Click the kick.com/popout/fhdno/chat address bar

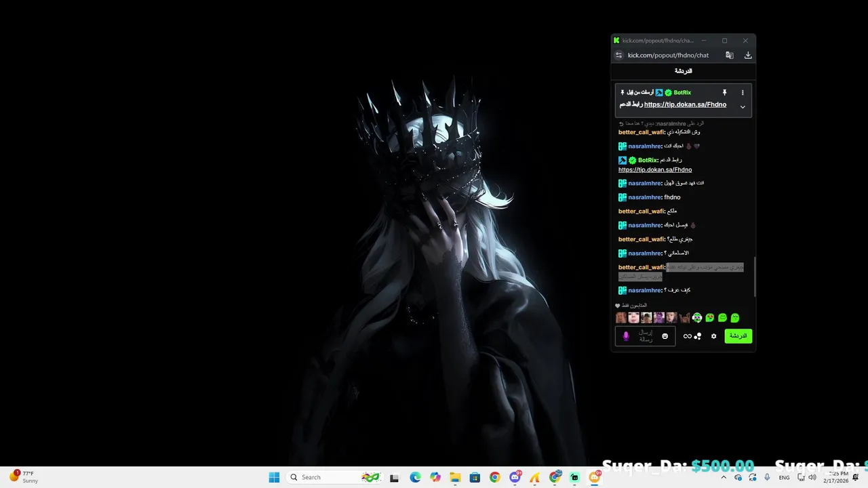(x=668, y=56)
